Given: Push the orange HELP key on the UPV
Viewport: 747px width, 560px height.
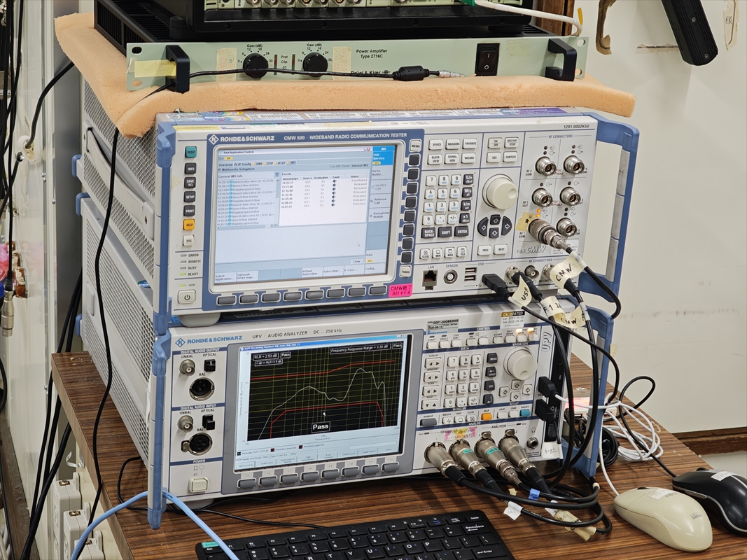Looking at the screenshot, I should pyautogui.click(x=487, y=416).
